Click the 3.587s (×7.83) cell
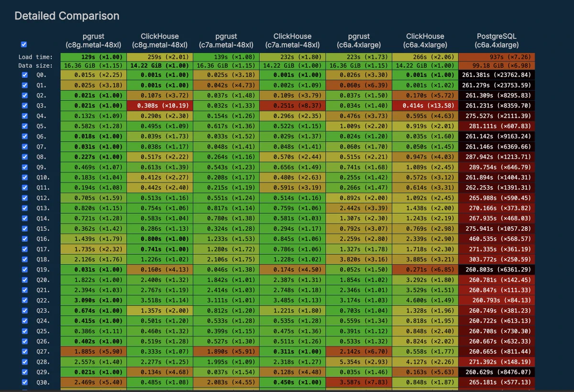The width and height of the screenshot is (574, 392). [359, 382]
